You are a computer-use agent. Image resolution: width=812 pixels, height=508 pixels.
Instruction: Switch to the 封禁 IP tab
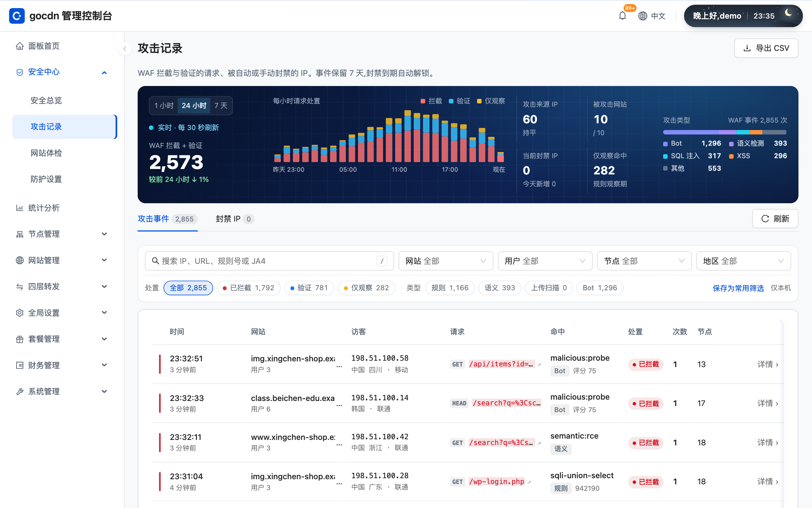tap(235, 219)
